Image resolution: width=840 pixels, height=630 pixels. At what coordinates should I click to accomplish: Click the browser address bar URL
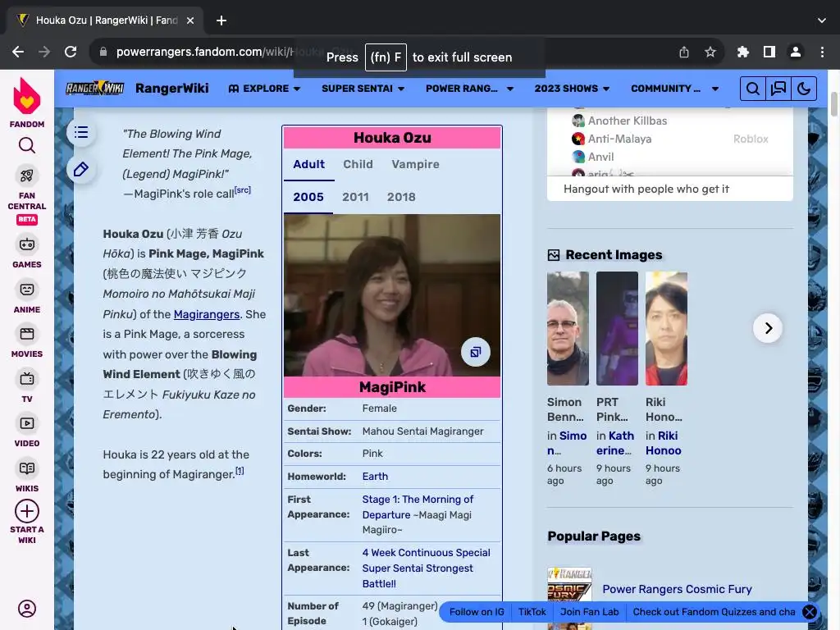point(203,52)
